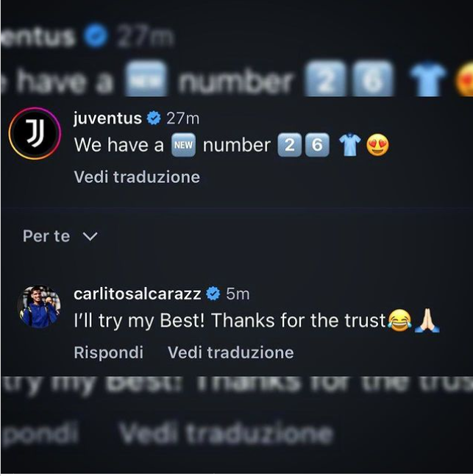
Task: Click Vedi traduzione under the Juventus caption
Action: tap(137, 177)
